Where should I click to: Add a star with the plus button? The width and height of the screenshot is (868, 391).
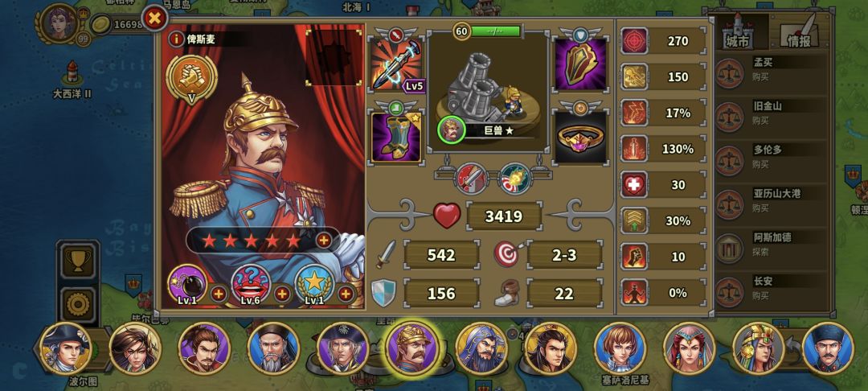coord(324,240)
